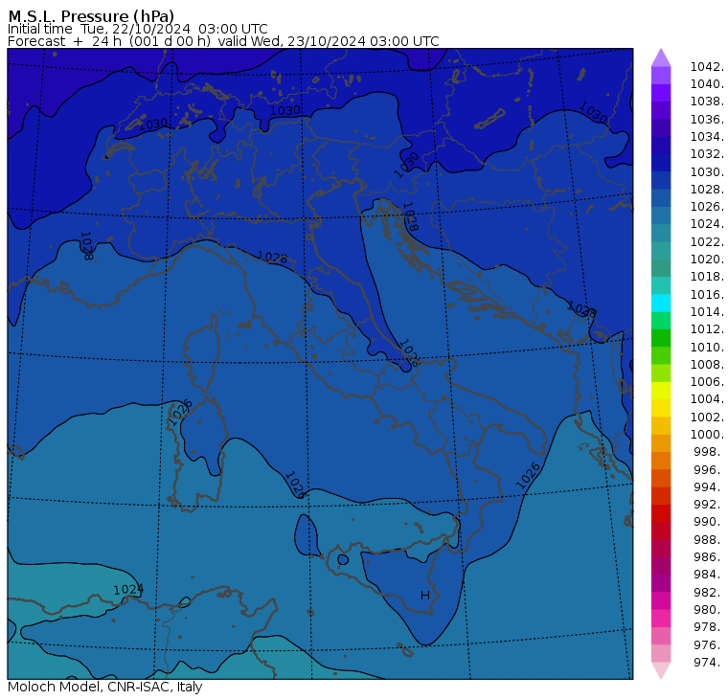Click the 1004. legend label
Viewport: 728px width, 700px height.
coord(707,398)
